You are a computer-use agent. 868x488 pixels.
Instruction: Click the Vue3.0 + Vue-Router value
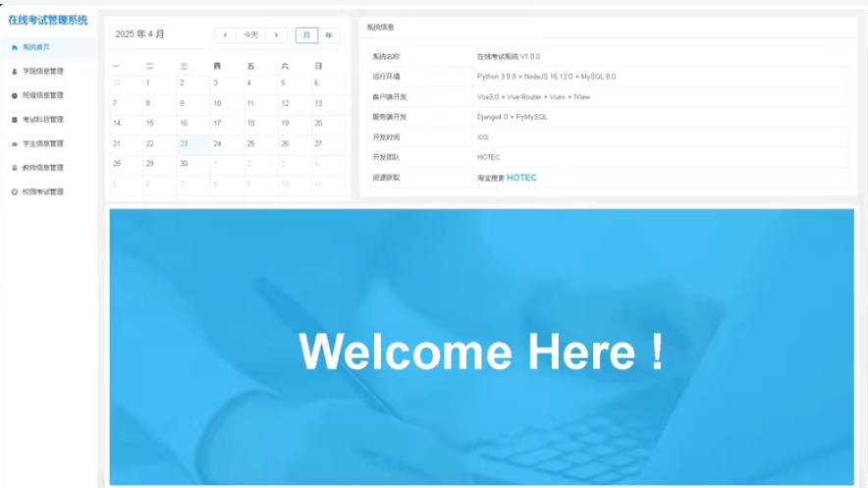[533, 97]
